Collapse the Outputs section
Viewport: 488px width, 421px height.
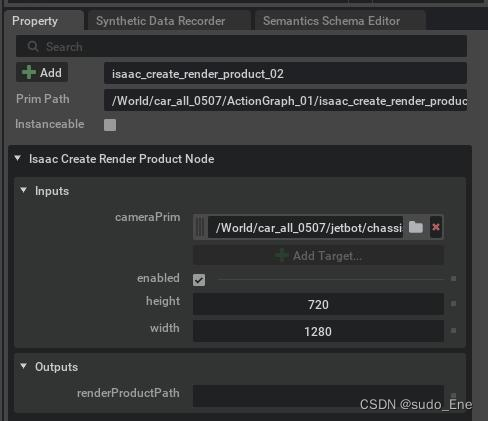point(23,366)
